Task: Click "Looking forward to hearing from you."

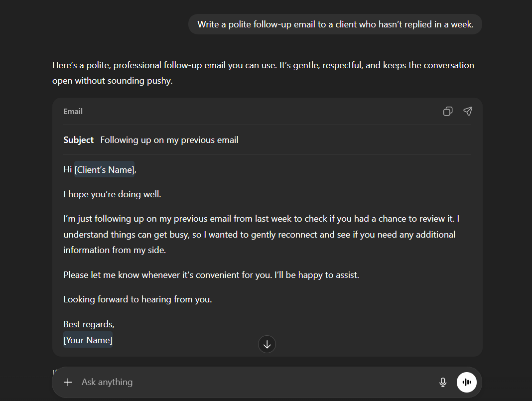Action: coord(137,299)
